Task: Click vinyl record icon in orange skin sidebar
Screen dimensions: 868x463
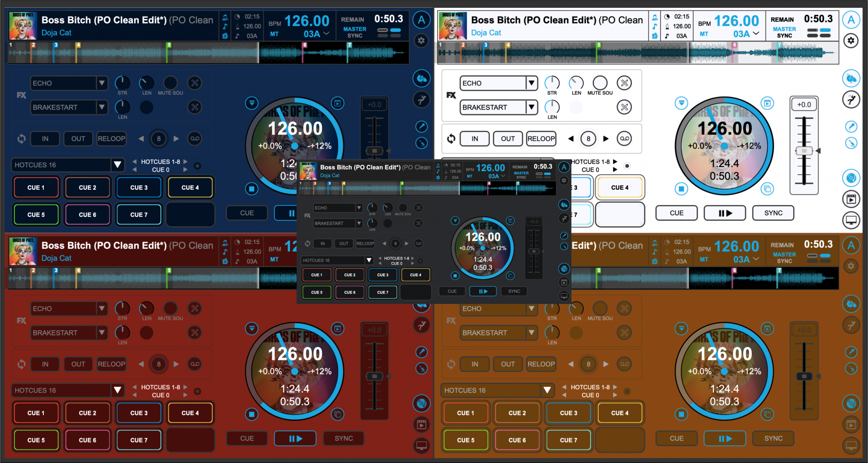Action: [x=851, y=403]
